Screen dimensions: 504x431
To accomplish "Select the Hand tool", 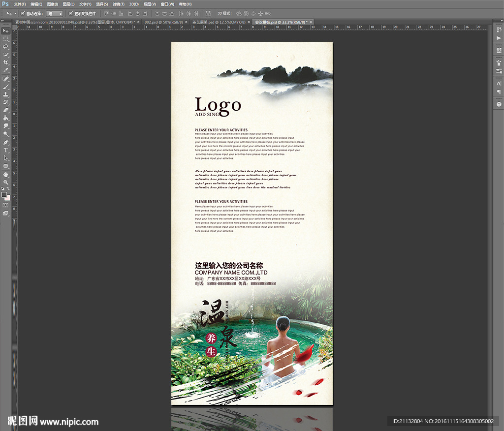I will (x=6, y=175).
